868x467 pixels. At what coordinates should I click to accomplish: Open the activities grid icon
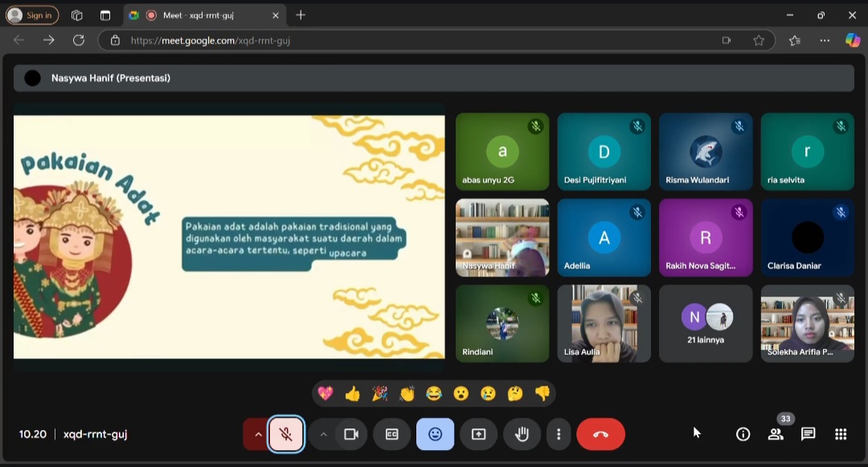[841, 434]
